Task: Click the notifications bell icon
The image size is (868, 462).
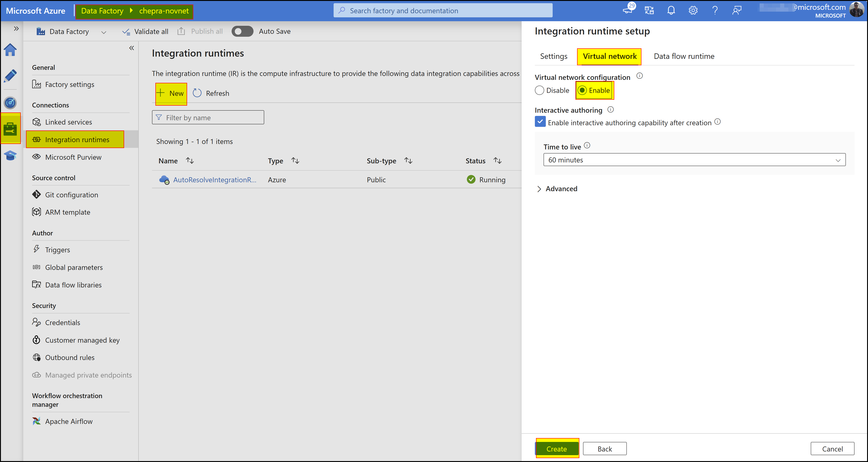Action: pyautogui.click(x=671, y=10)
